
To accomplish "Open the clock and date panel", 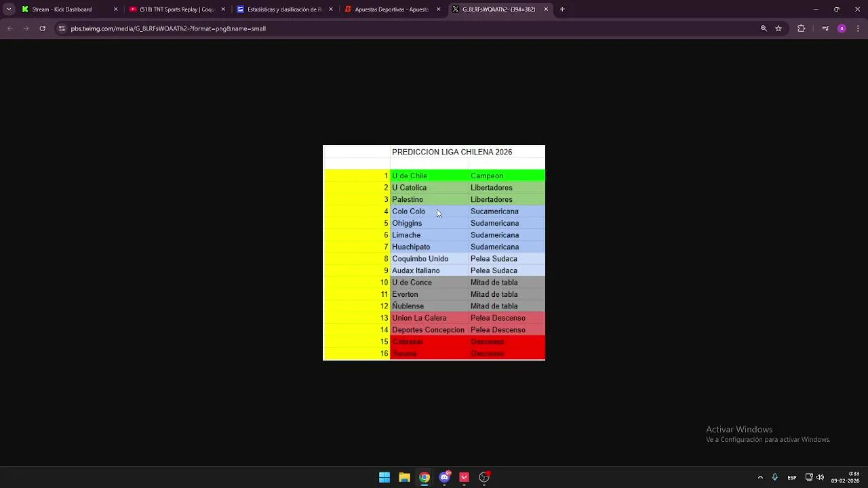I will click(846, 477).
